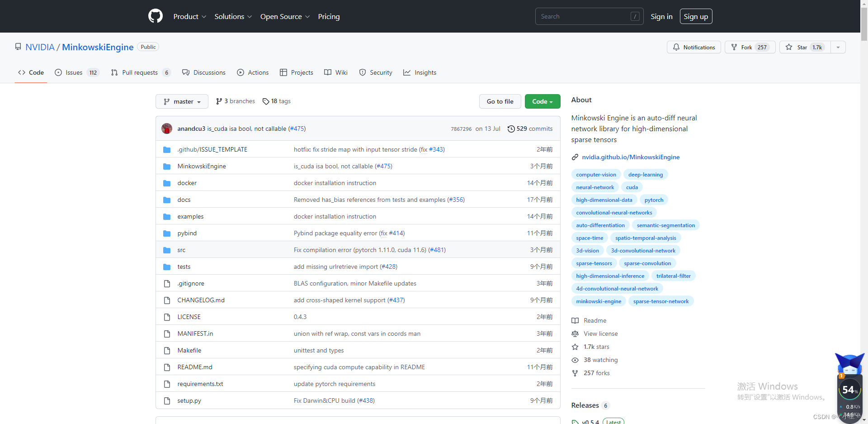Open the Wiki tab

coord(335,72)
